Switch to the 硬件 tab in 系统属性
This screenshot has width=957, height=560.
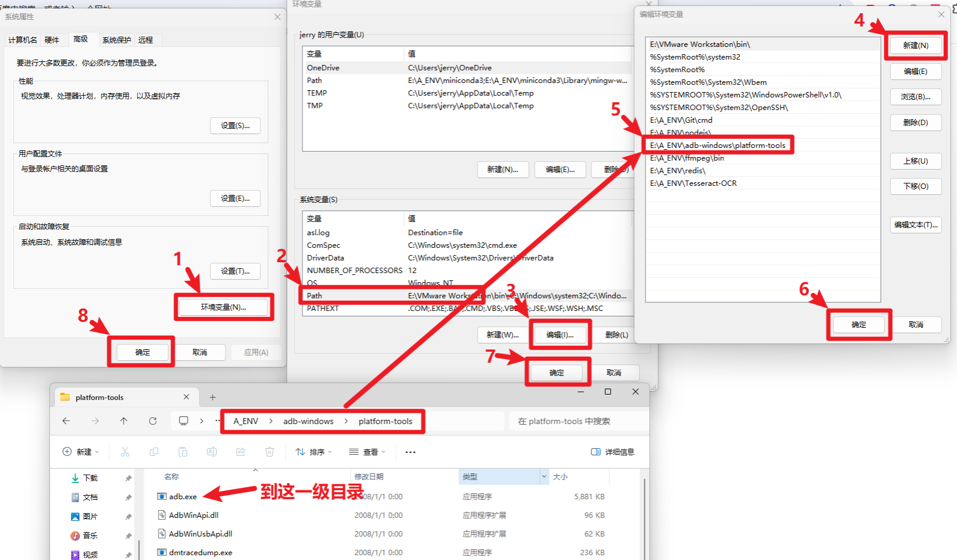52,40
